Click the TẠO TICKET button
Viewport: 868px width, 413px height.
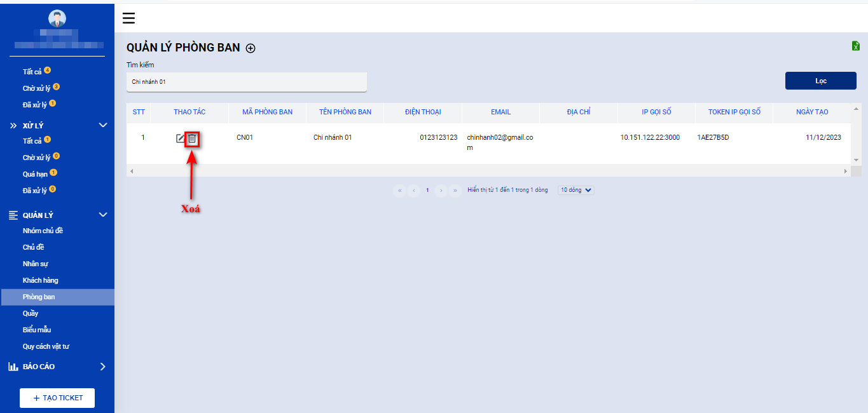[57, 398]
